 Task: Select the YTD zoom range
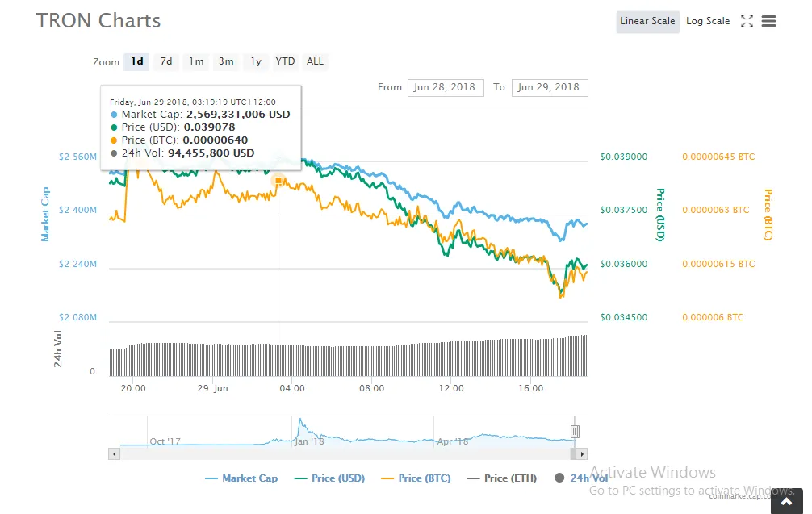coord(285,61)
